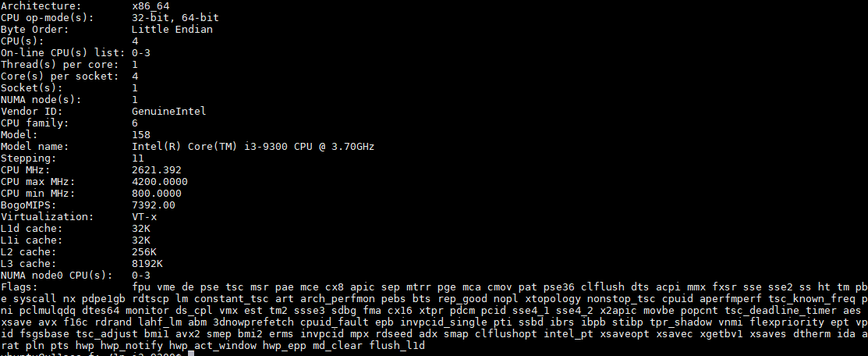This screenshot has width=868, height=356.
Task: Click the CPU MHz value 2621.392
Action: pos(157,169)
